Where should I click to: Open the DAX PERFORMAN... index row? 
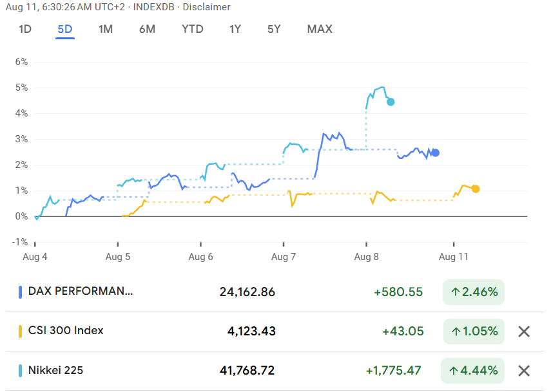tap(81, 292)
